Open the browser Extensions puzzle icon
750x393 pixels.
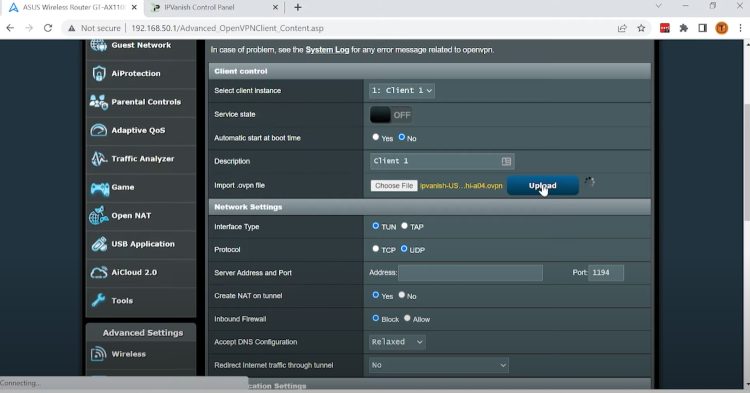coord(684,28)
